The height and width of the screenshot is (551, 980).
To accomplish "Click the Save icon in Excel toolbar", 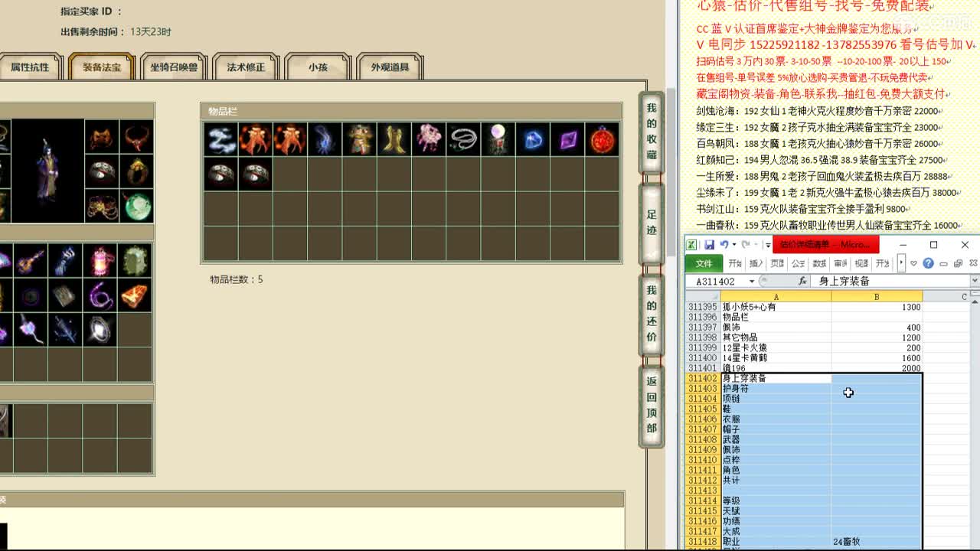I will click(x=711, y=244).
